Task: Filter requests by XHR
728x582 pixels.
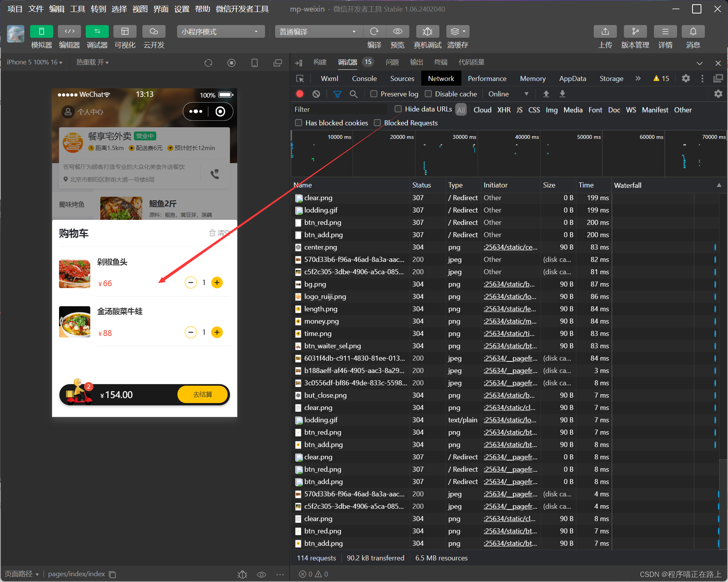Action: [504, 110]
